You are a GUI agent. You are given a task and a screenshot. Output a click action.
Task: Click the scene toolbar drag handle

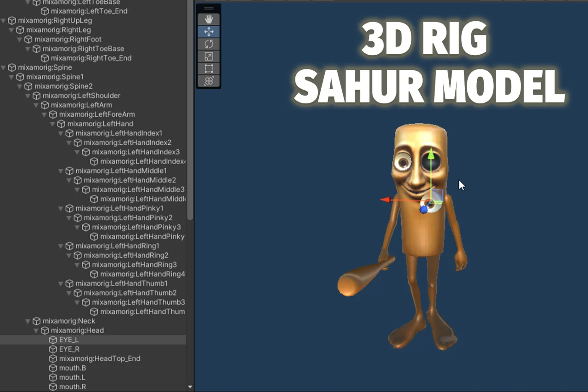(x=209, y=8)
